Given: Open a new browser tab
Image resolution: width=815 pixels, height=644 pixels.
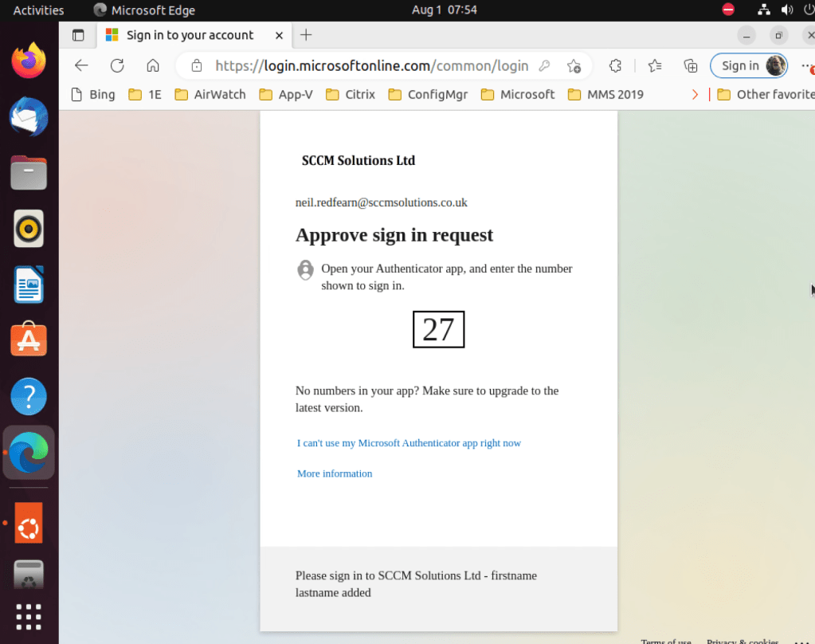Looking at the screenshot, I should pos(306,35).
